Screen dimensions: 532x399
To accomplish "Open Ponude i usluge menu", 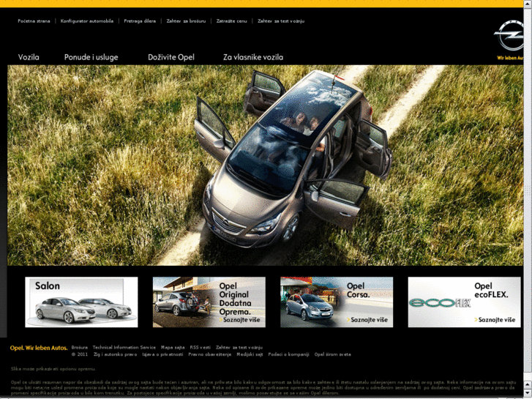I will [91, 57].
